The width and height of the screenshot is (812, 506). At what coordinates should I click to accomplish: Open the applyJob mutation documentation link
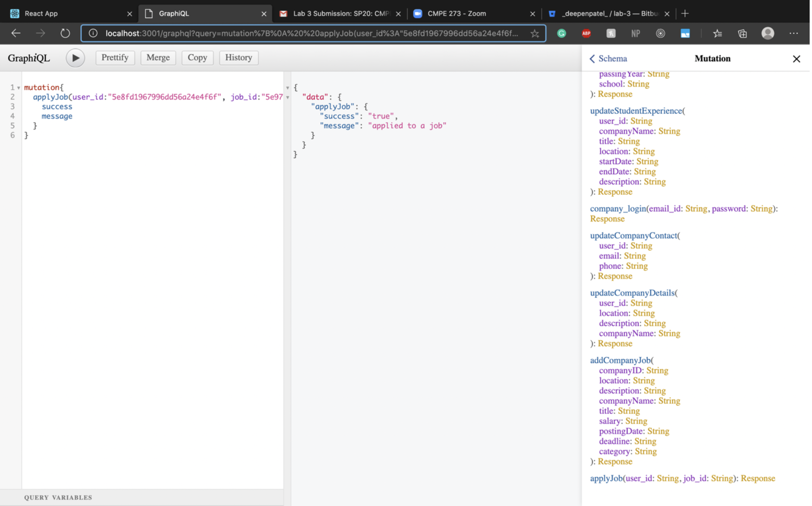[606, 478]
